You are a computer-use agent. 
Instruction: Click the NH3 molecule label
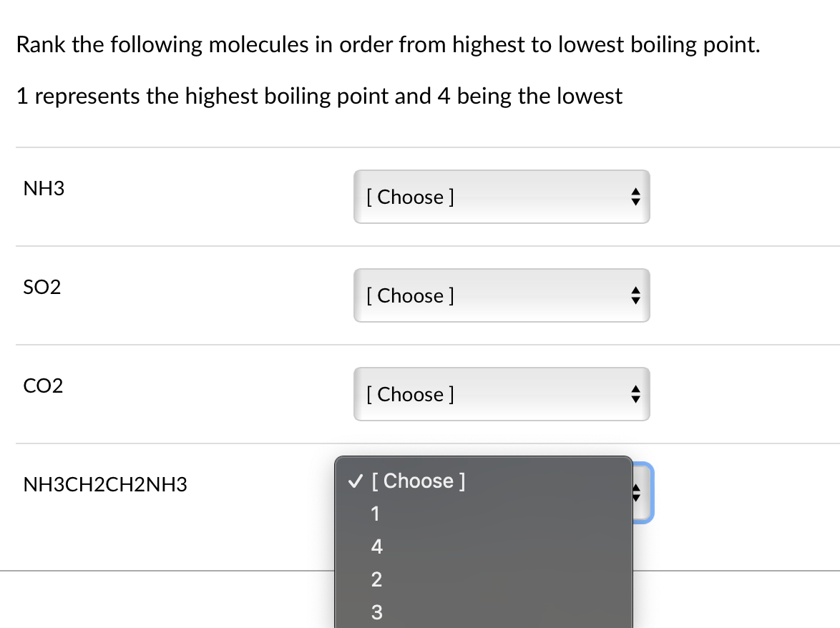[44, 189]
